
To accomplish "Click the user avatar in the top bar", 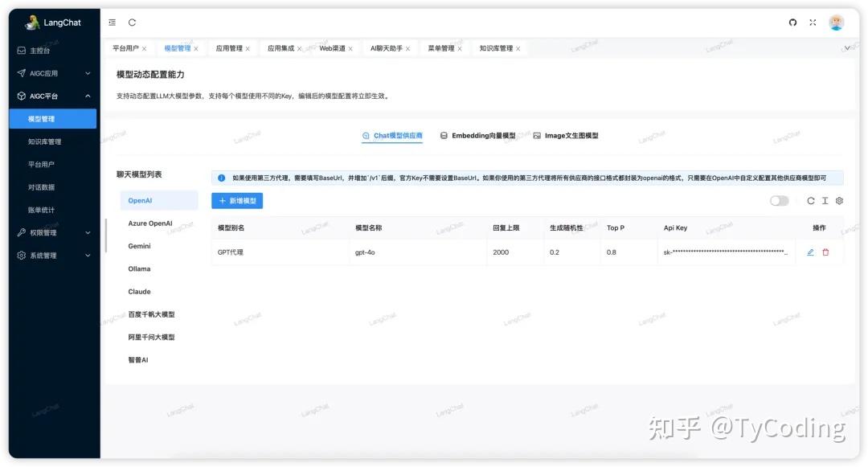I will 837,23.
